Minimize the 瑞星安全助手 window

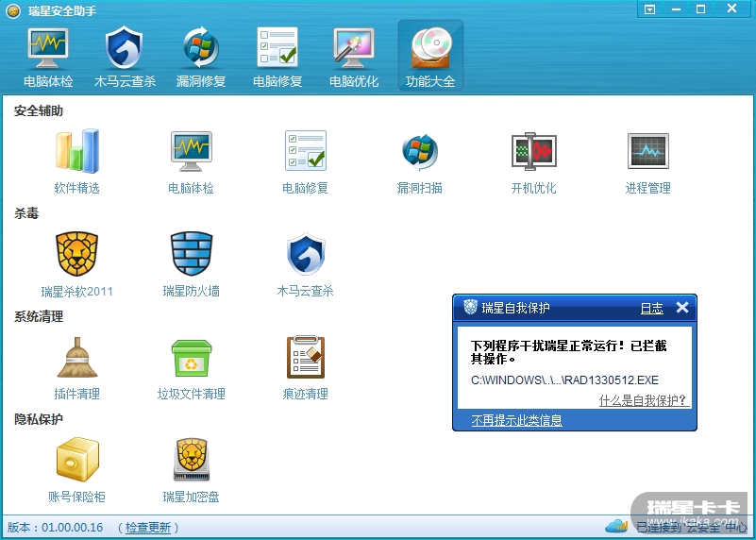click(676, 9)
